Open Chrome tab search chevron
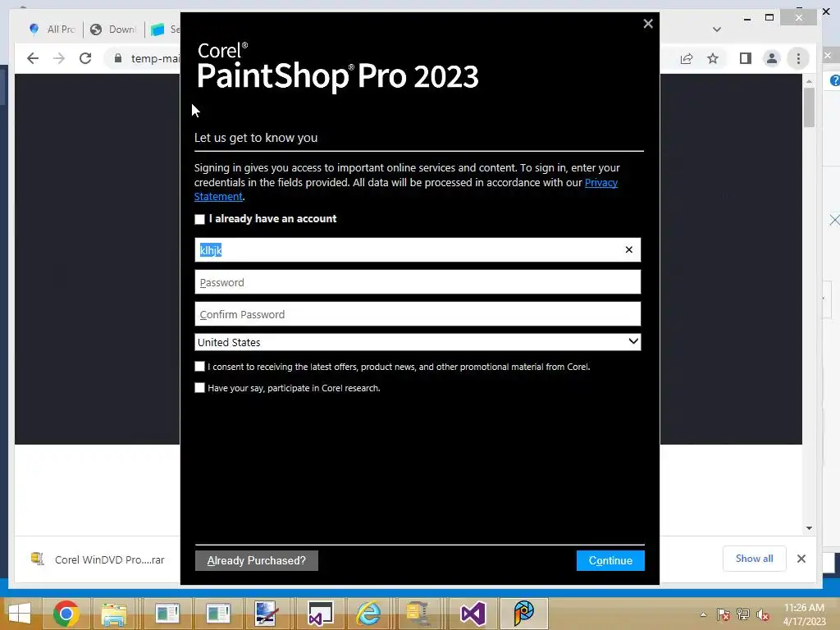840x630 pixels. point(717,30)
